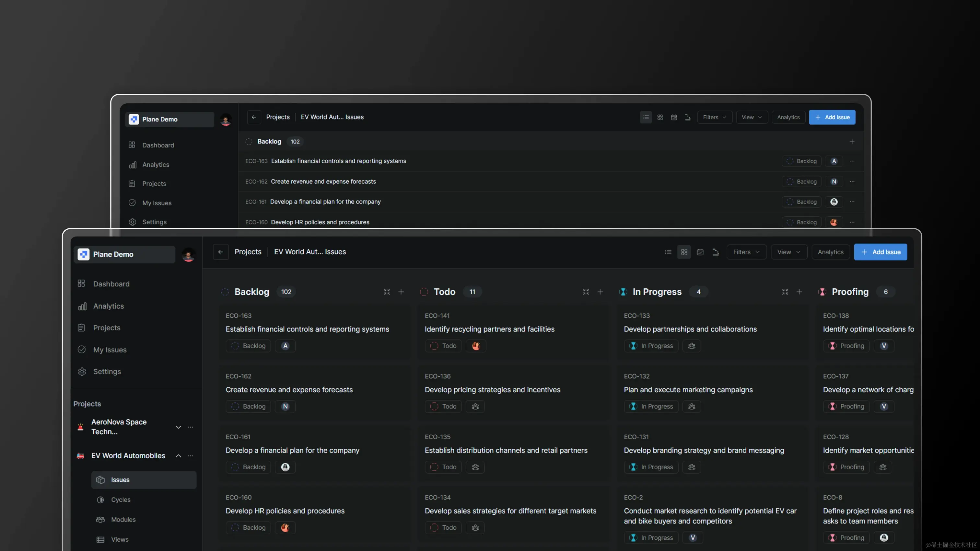The height and width of the screenshot is (551, 980).
Task: Select kanban board layout in front window
Action: coord(684,252)
